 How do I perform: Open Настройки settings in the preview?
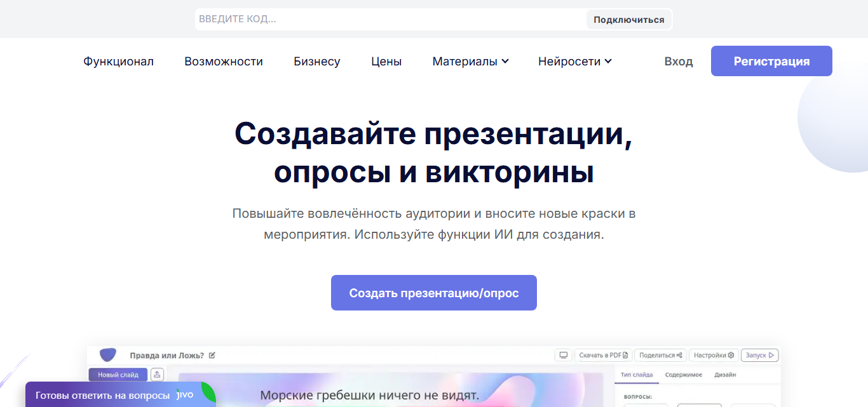(714, 356)
